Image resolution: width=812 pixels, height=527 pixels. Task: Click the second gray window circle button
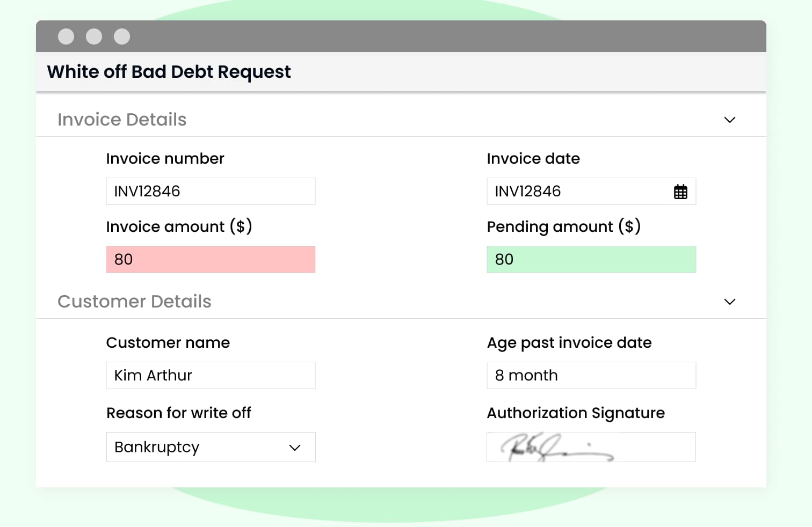[94, 36]
